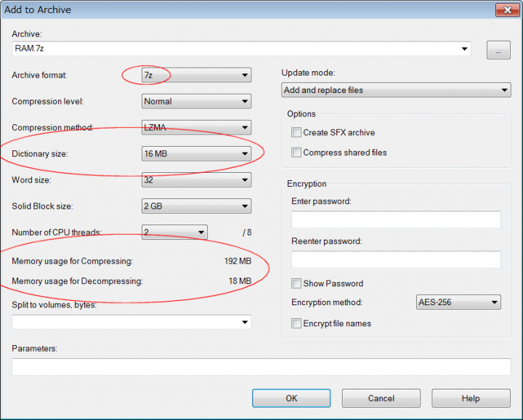Click the browse button with three dots
523x420 pixels.
(x=498, y=50)
